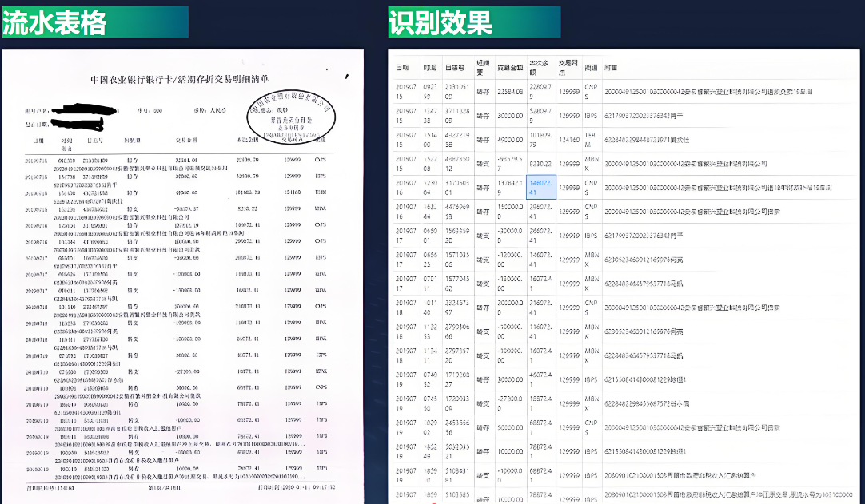Click the TERM channel cell
The image size is (865, 504).
coord(592,139)
